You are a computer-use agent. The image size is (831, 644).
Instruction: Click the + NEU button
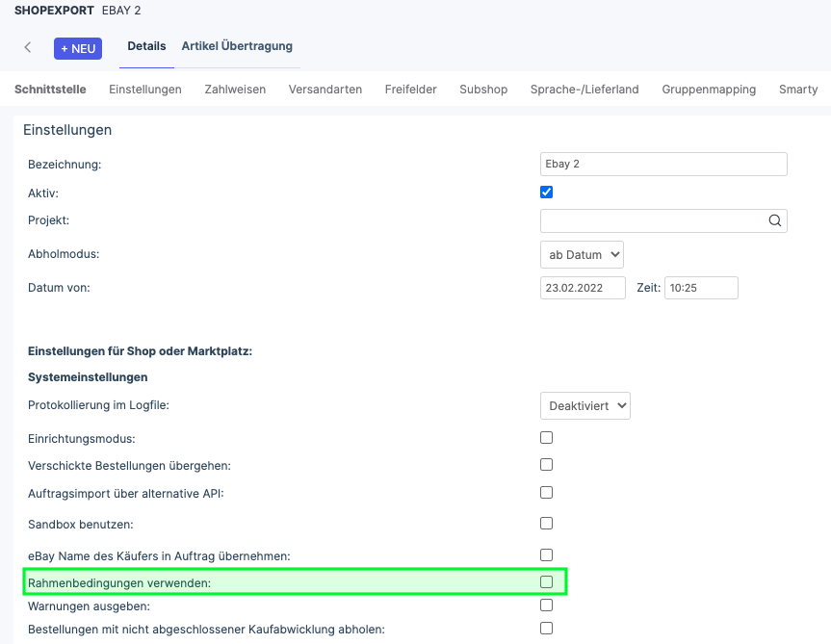(77, 48)
